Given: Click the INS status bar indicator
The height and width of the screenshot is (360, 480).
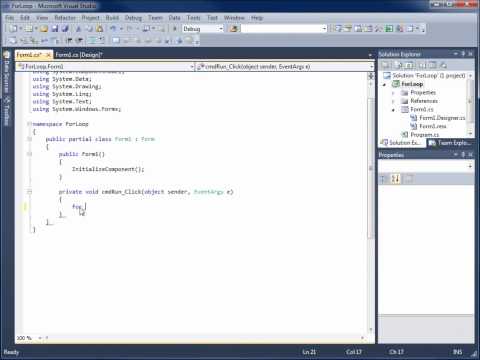Looking at the screenshot, I should pyautogui.click(x=457, y=352).
